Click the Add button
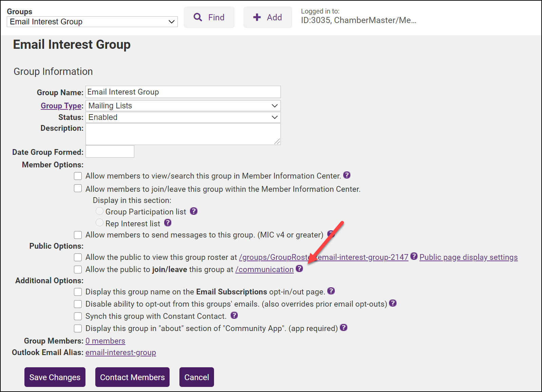The height and width of the screenshot is (392, 542). pos(268,17)
